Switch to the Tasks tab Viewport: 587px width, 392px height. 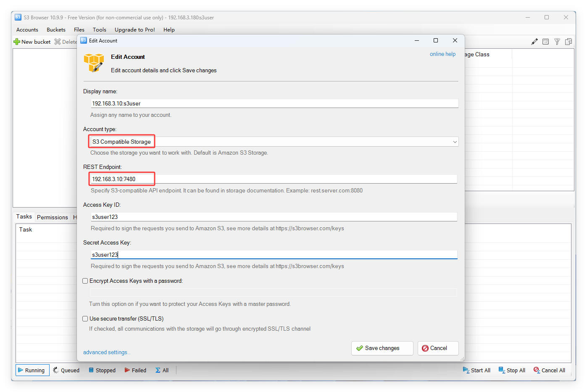pos(24,217)
